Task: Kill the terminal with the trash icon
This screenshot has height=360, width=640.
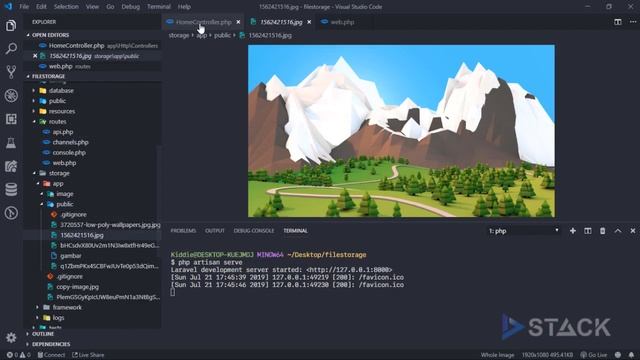Action: click(x=602, y=231)
